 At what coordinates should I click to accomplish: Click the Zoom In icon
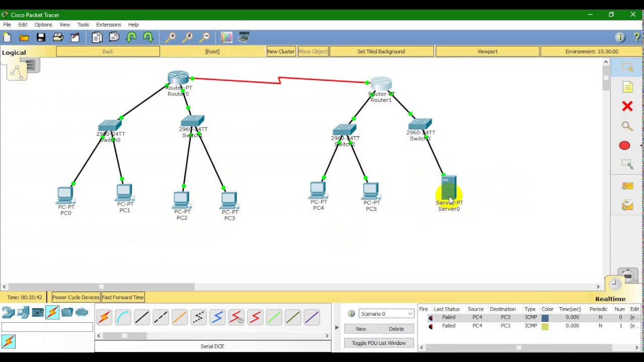click(171, 37)
